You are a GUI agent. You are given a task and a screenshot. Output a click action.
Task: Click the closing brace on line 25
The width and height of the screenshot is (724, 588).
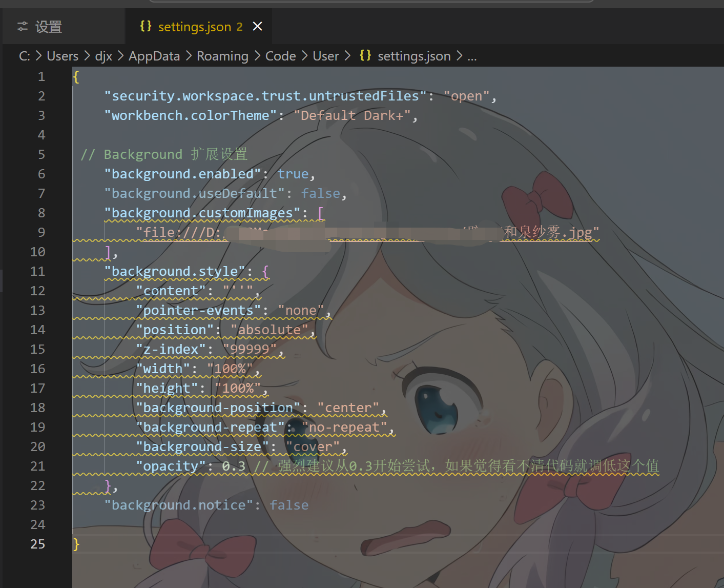76,544
